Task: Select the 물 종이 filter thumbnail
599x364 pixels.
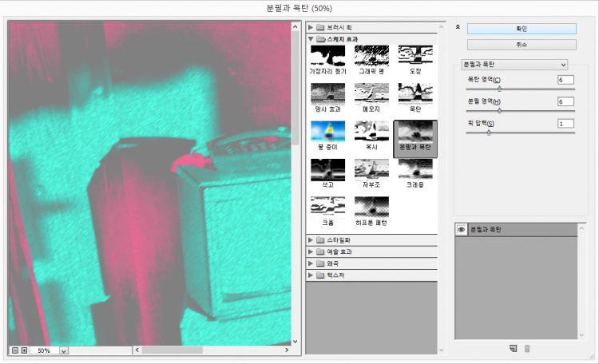Action: (x=327, y=134)
